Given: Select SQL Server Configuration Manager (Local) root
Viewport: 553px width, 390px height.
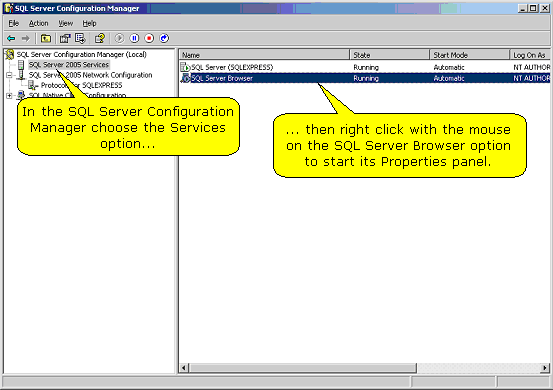Looking at the screenshot, I should [x=81, y=54].
